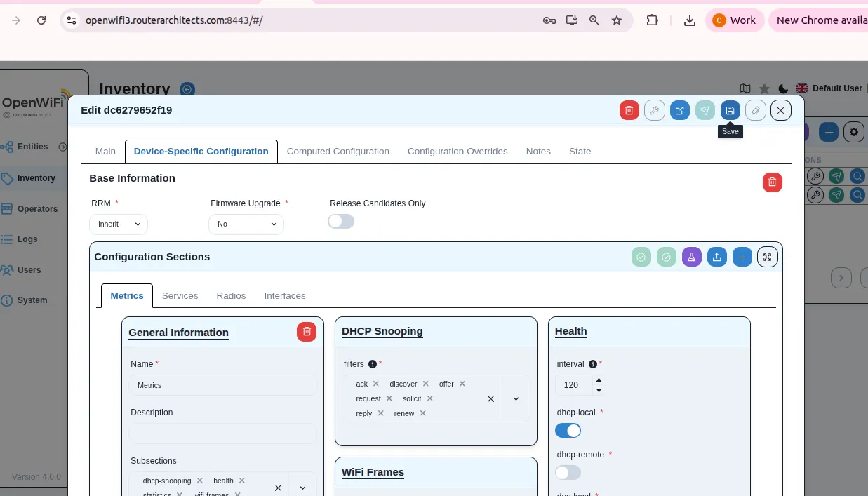Open the Firmware Upgrade dropdown

pos(246,224)
